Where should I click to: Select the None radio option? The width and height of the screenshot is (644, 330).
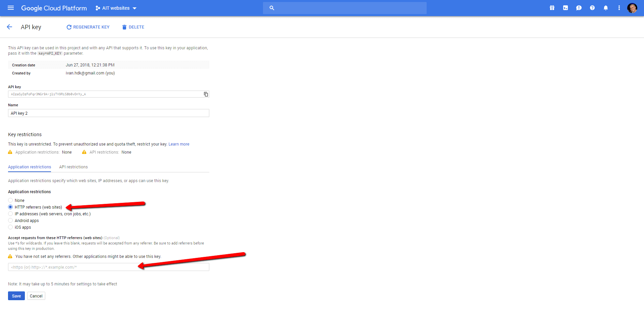(10, 200)
